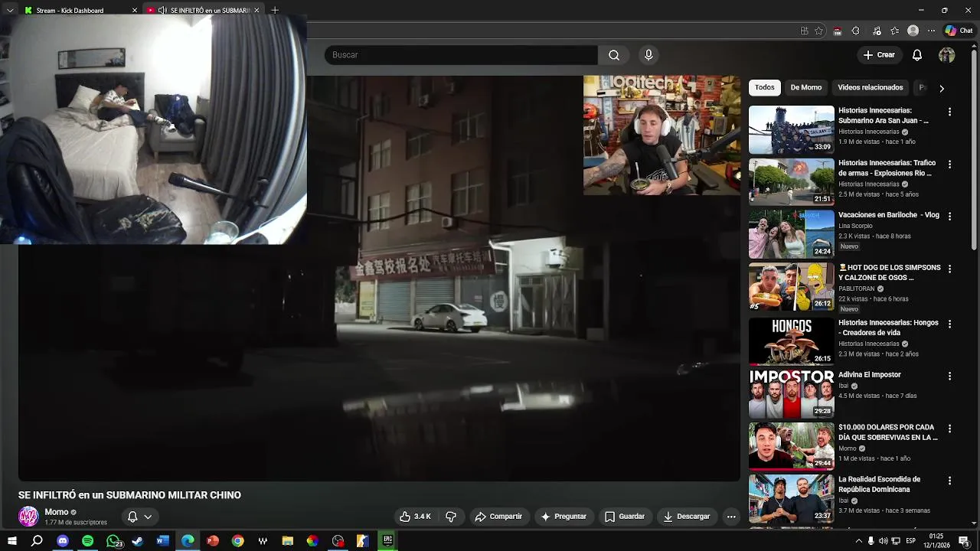The width and height of the screenshot is (980, 551).
Task: Click the Preguntar button
Action: click(563, 517)
